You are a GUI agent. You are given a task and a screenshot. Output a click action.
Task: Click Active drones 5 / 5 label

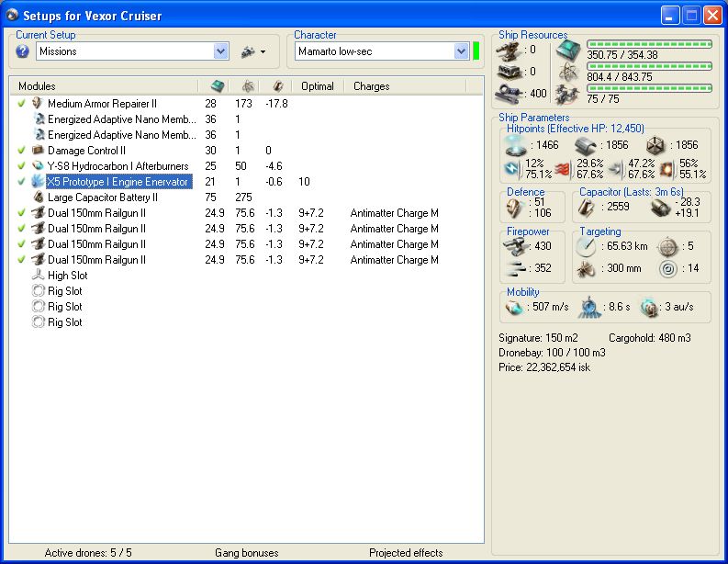88,553
